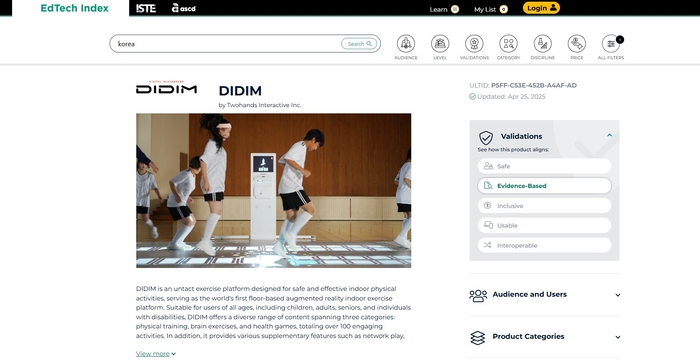The width and height of the screenshot is (700, 363).
Task: Click the ISTE logo in header
Action: click(x=146, y=8)
